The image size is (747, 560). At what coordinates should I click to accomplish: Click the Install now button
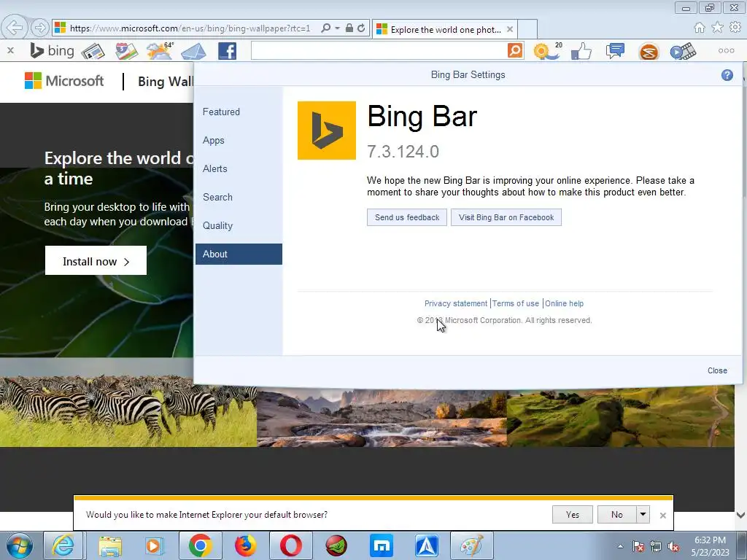point(96,260)
